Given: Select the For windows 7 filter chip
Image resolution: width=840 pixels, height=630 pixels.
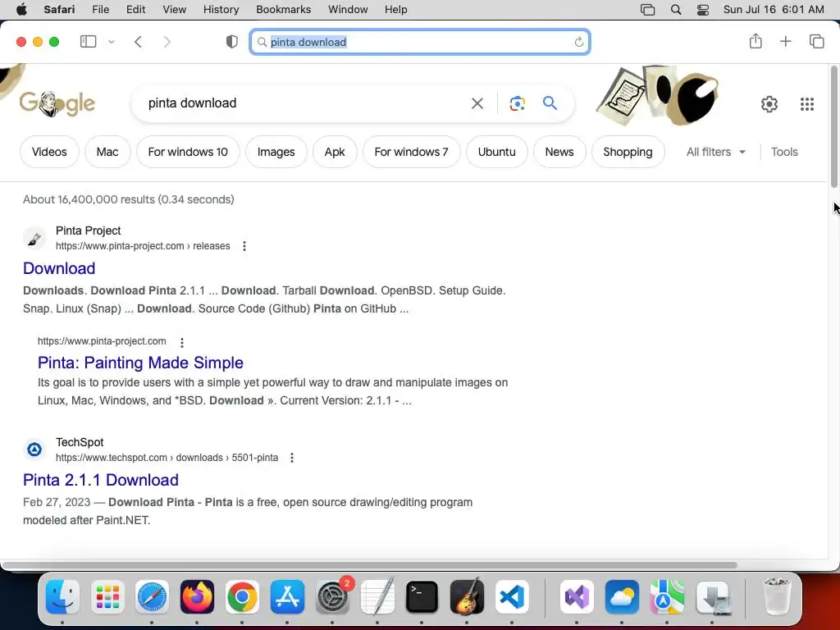Looking at the screenshot, I should [412, 152].
